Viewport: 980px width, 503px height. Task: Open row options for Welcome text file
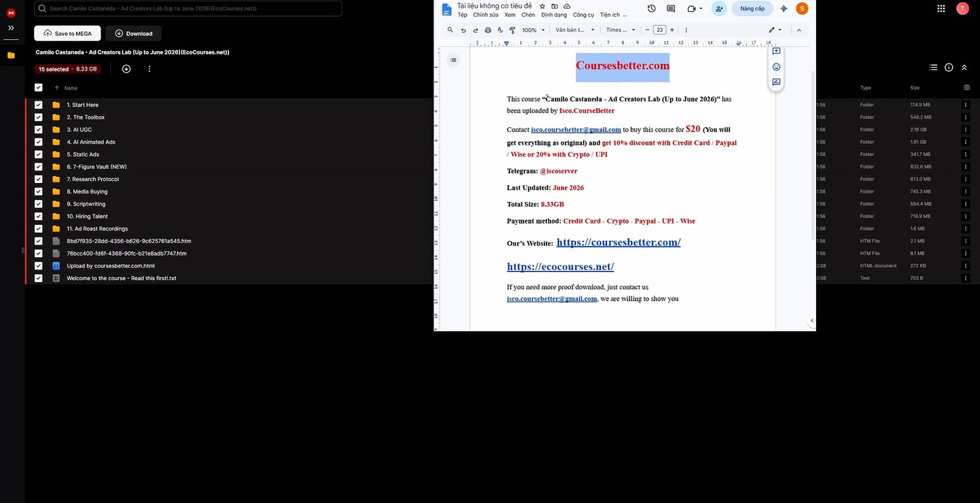click(966, 278)
